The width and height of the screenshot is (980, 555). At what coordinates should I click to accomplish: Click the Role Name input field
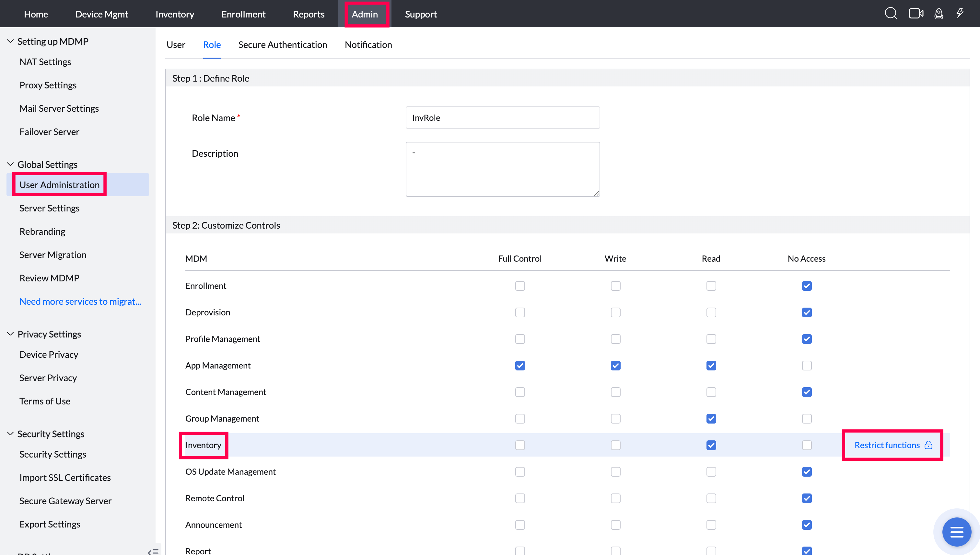(x=502, y=118)
